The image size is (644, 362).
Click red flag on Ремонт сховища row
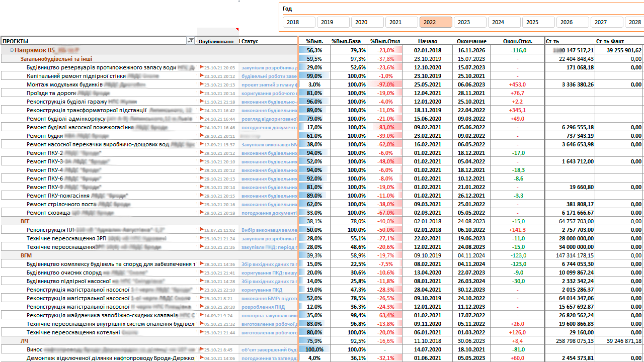click(x=201, y=213)
